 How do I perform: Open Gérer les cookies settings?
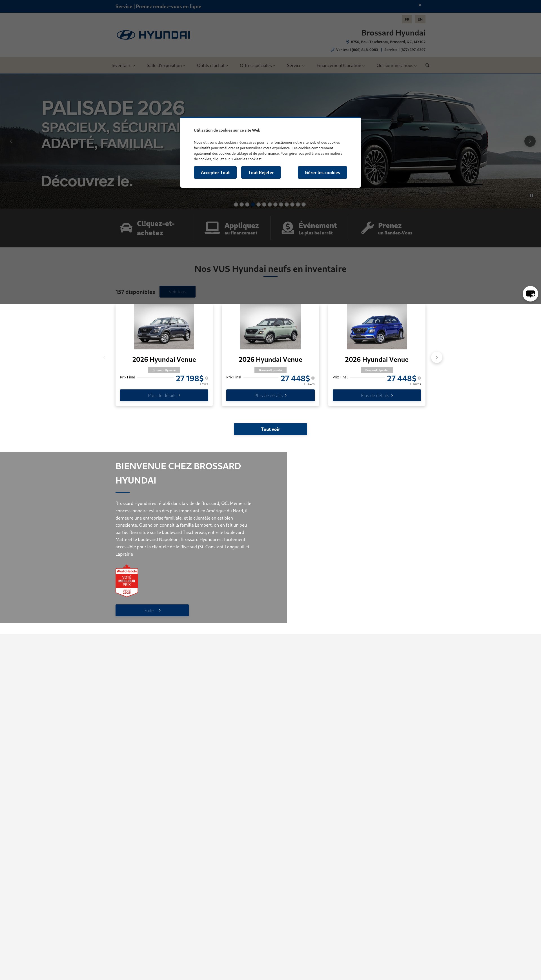tap(322, 172)
